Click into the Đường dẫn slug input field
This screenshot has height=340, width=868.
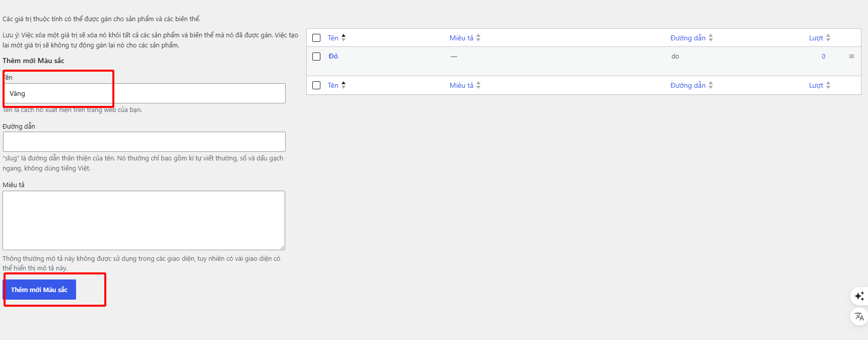pyautogui.click(x=144, y=142)
